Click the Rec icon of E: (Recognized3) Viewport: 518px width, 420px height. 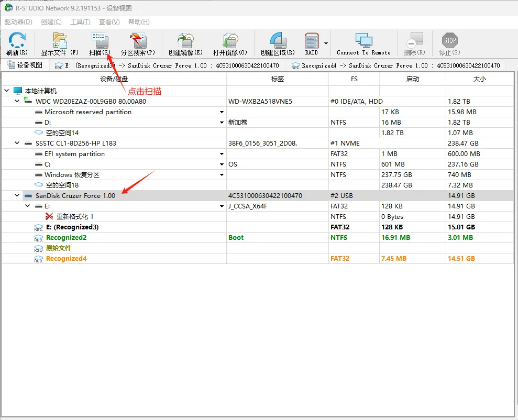coord(39,227)
